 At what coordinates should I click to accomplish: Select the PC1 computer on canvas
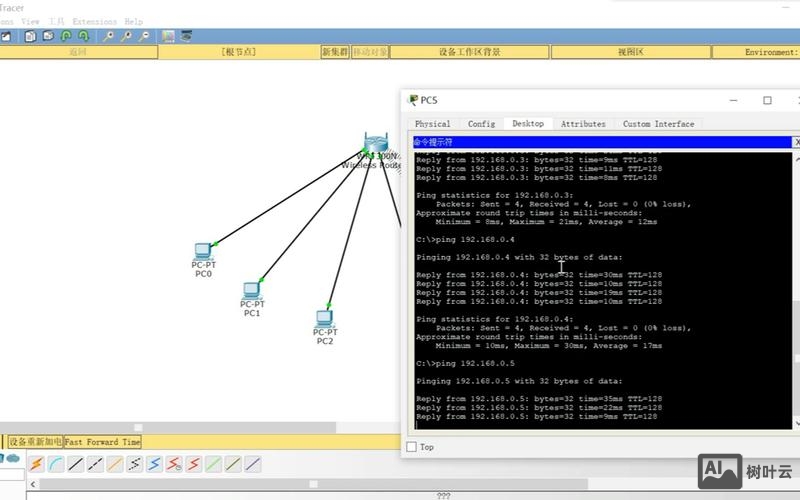252,291
